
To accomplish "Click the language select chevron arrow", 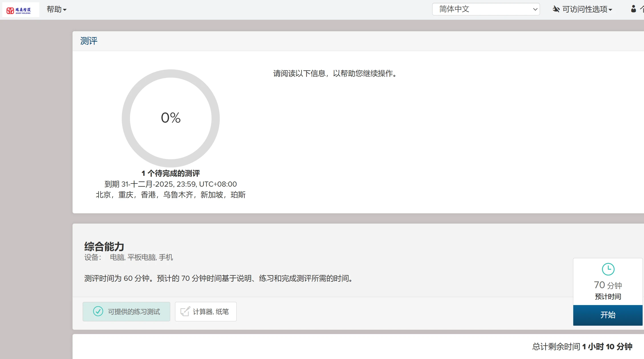I will coord(535,9).
